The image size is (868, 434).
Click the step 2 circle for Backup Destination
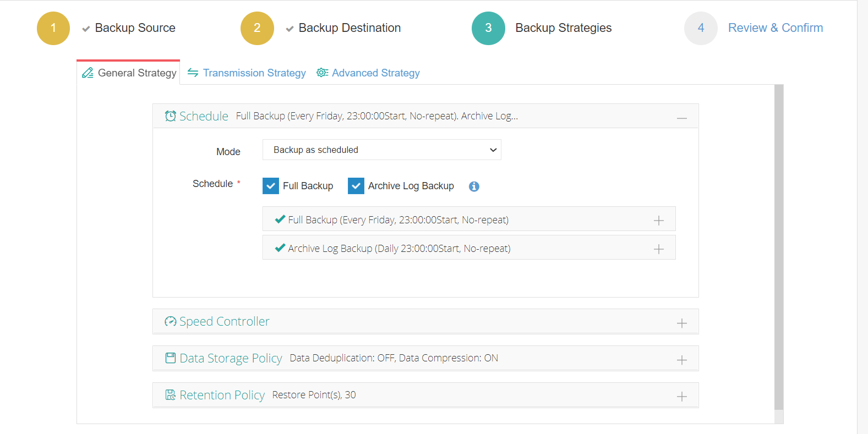[257, 28]
